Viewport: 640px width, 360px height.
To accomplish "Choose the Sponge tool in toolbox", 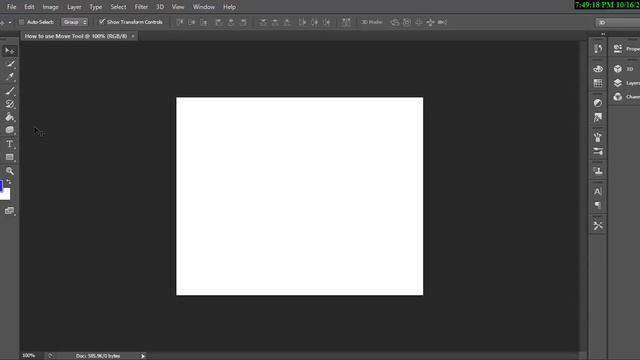I will tap(9, 130).
